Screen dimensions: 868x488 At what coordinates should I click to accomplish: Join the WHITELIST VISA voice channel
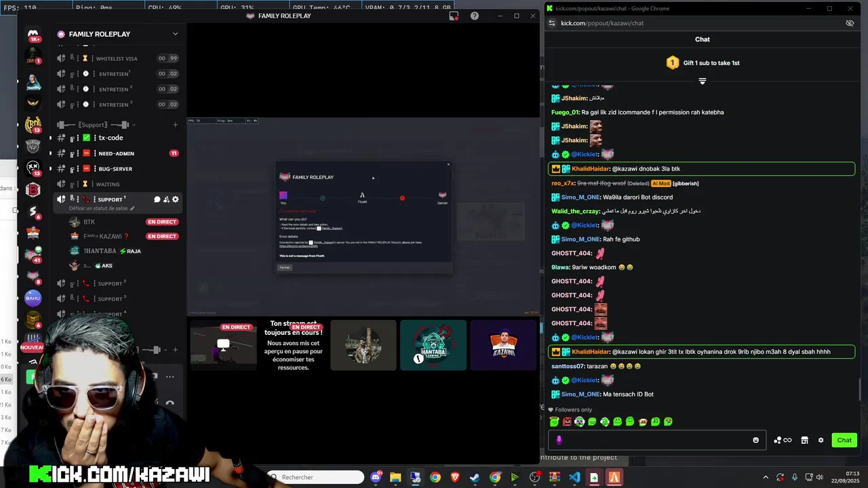click(118, 58)
